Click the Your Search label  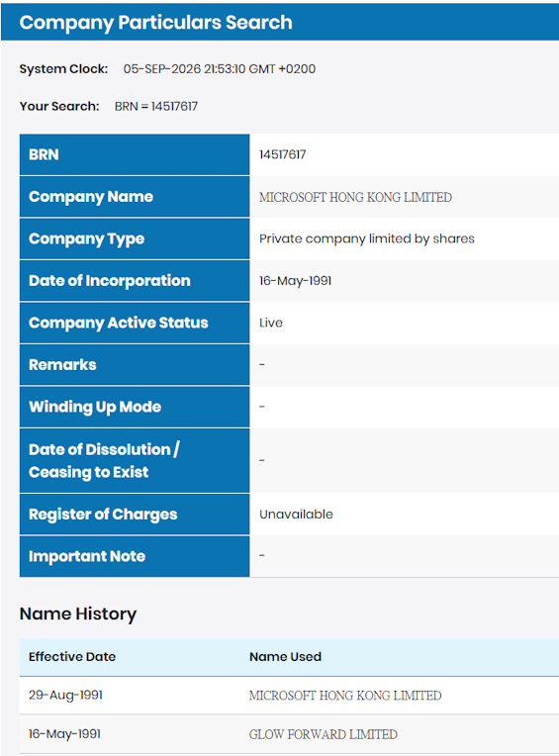click(59, 106)
